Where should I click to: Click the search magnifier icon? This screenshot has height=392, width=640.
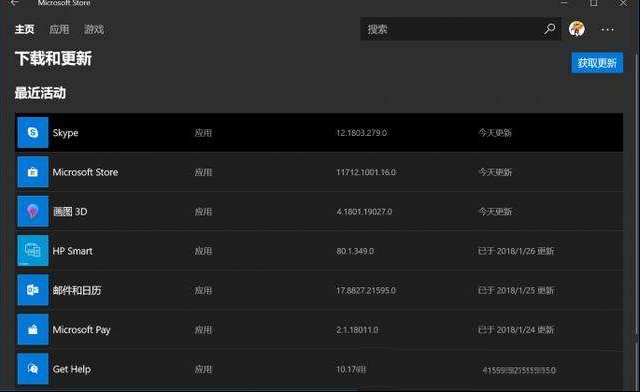click(x=550, y=29)
